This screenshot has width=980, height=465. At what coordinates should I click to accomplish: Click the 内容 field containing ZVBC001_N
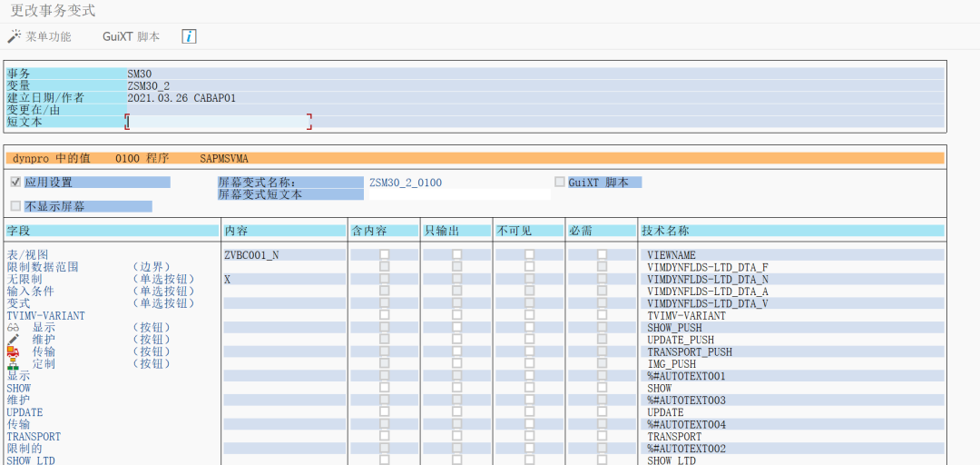coord(284,254)
